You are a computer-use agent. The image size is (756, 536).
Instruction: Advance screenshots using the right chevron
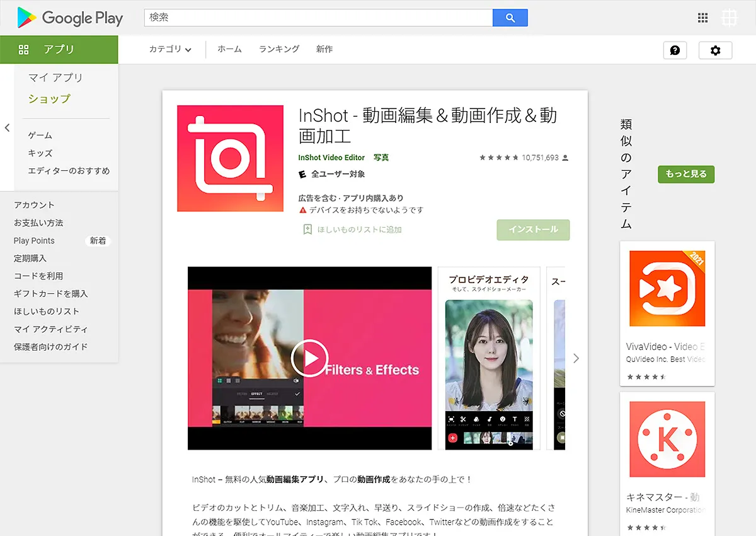tap(576, 358)
